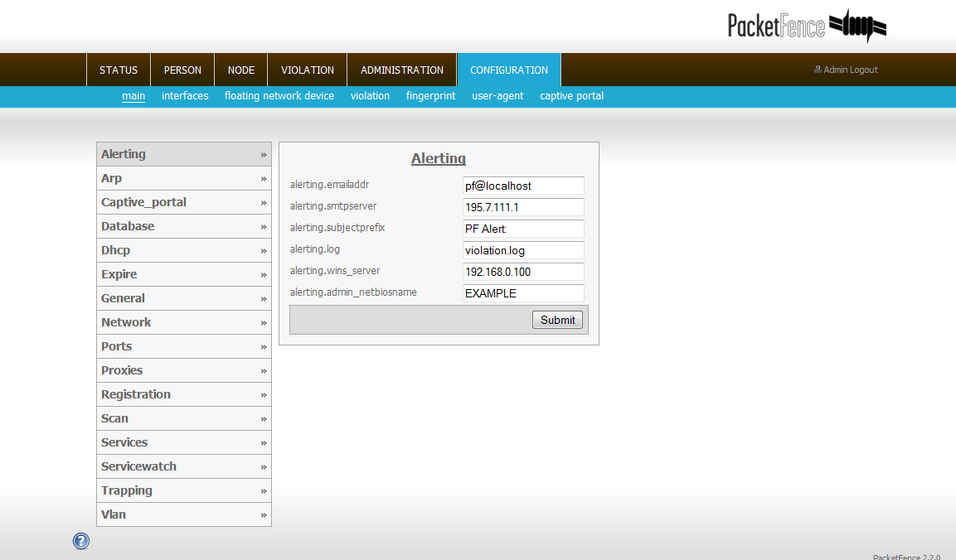Screen dimensions: 956x560
Task: Open the captive portal submenu
Action: 571,96
